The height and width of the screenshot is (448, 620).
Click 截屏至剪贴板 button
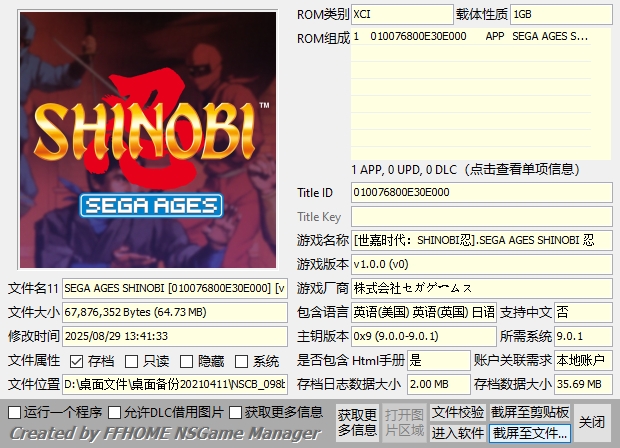click(530, 412)
